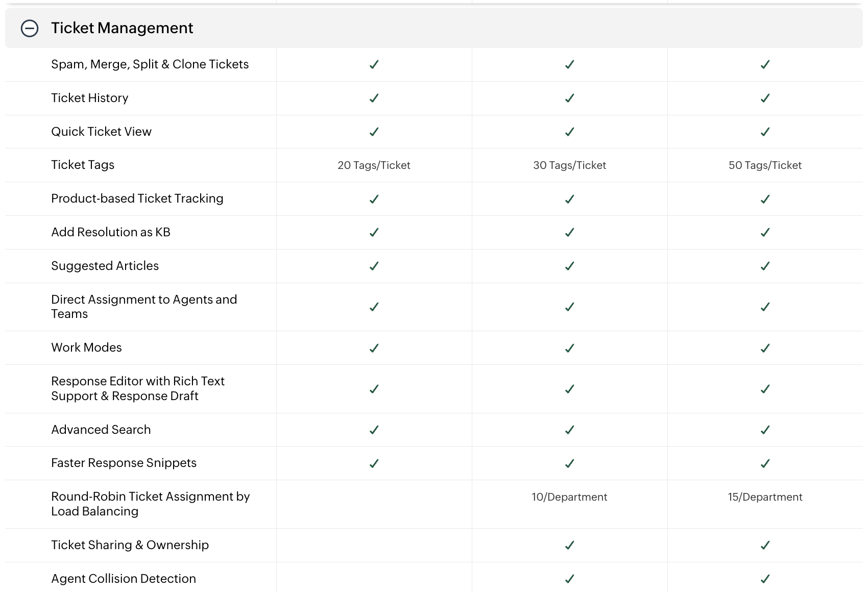Collapse the Ticket Management section

(30, 28)
